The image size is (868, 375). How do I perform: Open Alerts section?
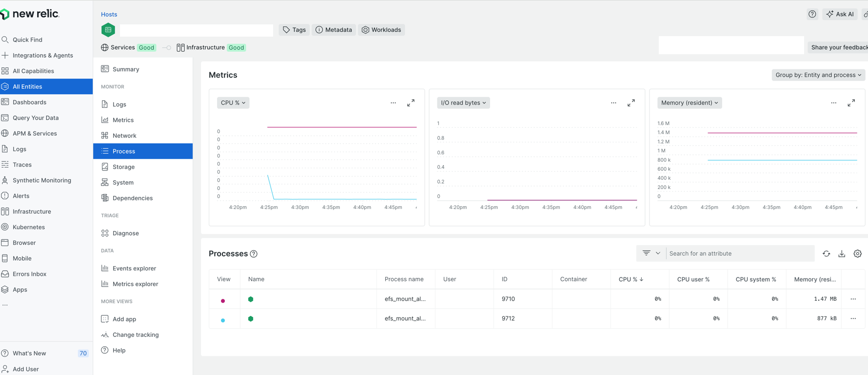[21, 196]
